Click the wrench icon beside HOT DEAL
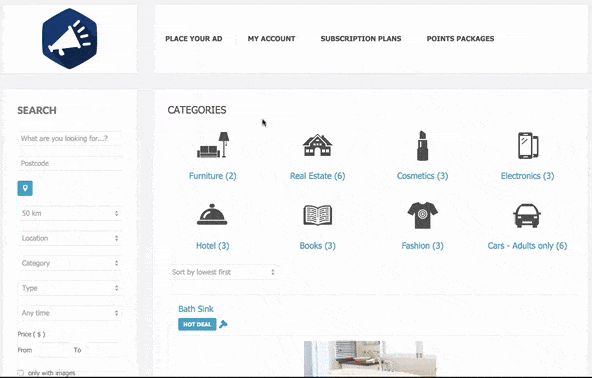 coord(223,324)
